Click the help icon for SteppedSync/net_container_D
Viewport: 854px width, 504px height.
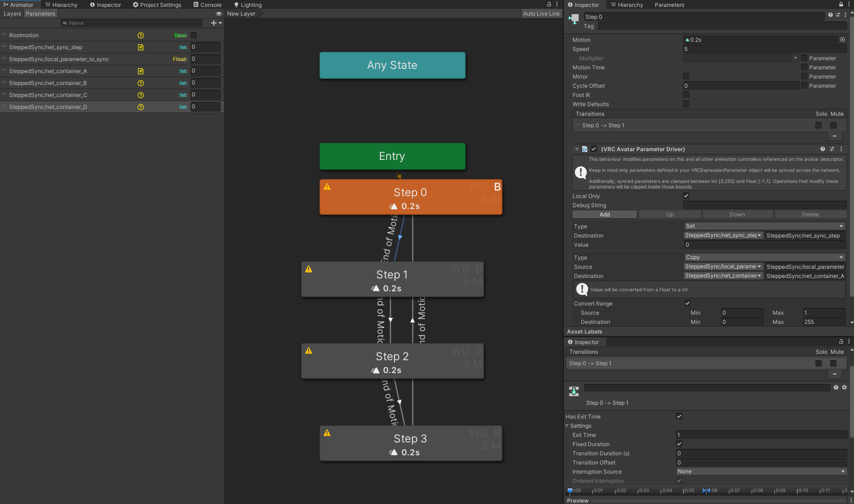click(141, 107)
